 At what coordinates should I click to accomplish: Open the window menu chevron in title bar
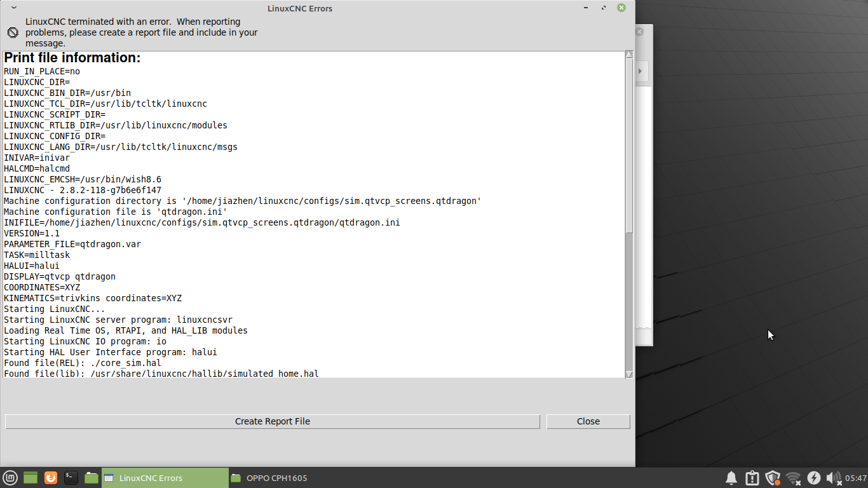tap(14, 8)
